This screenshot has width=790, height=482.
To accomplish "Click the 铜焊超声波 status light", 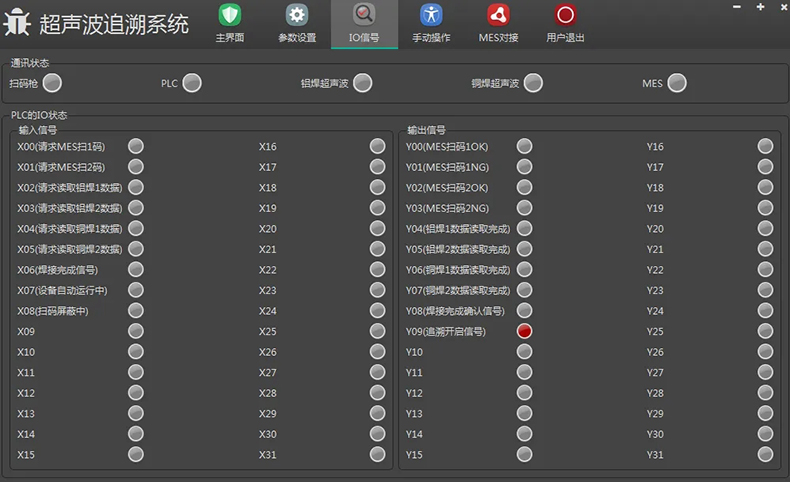I will pyautogui.click(x=533, y=83).
